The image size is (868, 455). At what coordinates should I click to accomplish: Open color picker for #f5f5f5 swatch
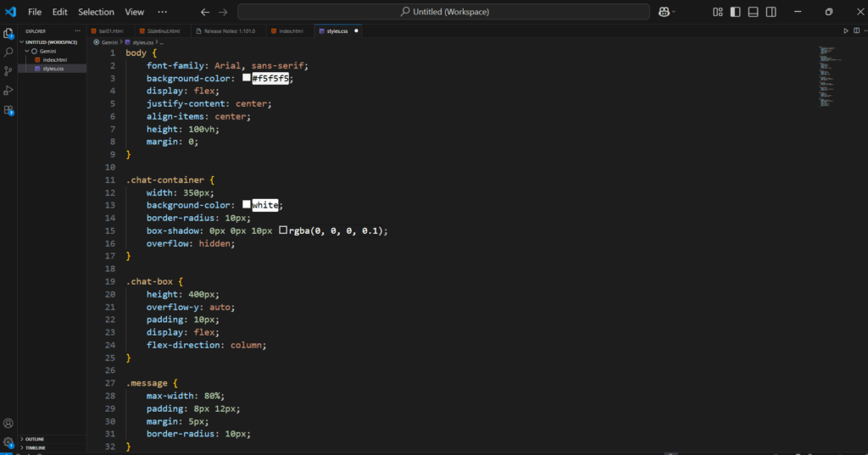point(247,78)
